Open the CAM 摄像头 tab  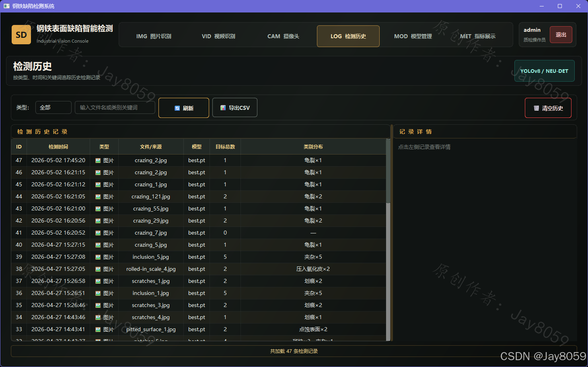pos(283,36)
